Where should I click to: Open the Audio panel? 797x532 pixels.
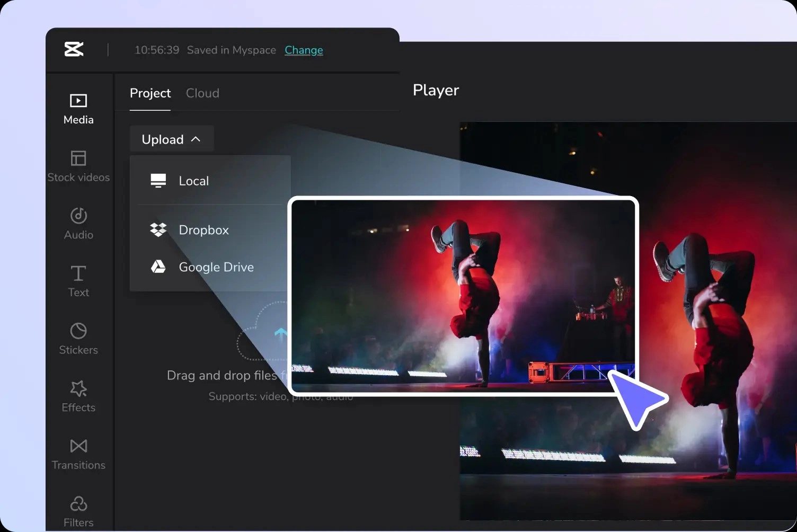click(x=78, y=224)
